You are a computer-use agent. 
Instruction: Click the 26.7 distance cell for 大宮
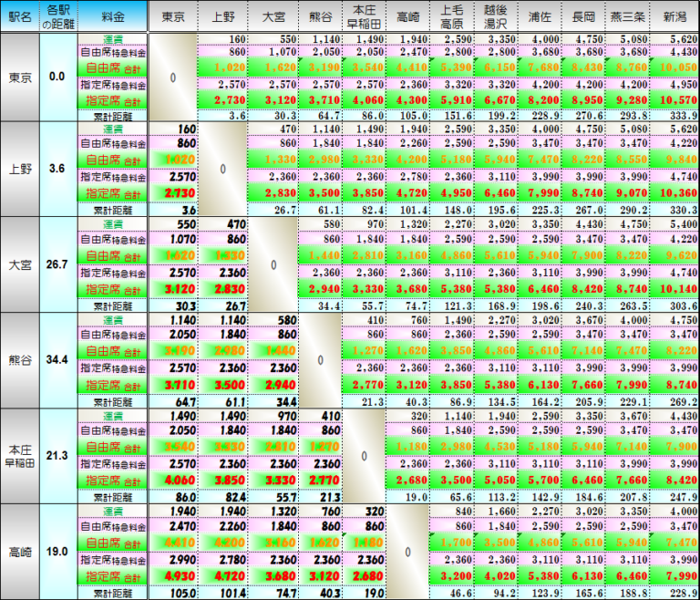pos(57,264)
